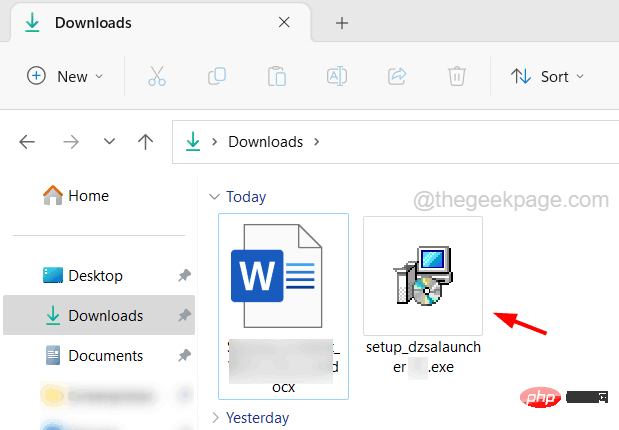Select the setup_dzsalauncher installer icon
The width and height of the screenshot is (619, 430).
tap(423, 276)
